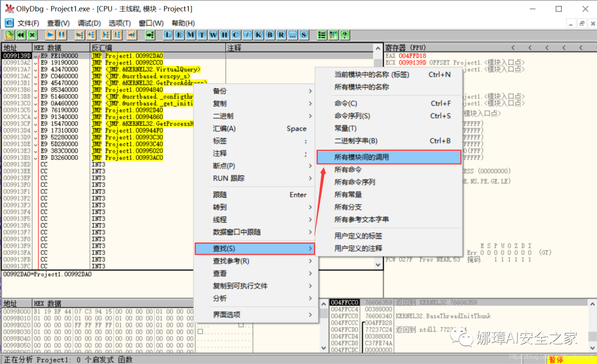The image size is (597, 364).
Task: Open the 调试(D) menu
Action: [x=89, y=23]
